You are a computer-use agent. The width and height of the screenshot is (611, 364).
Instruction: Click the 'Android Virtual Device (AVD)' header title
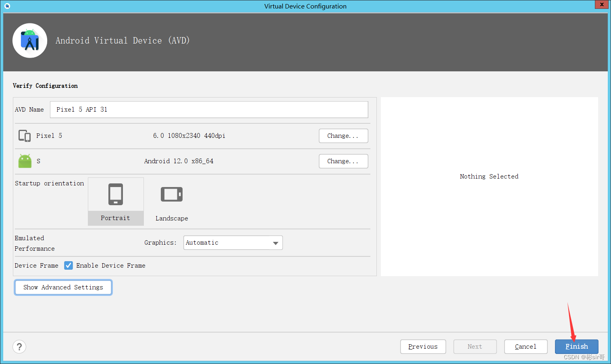coord(123,40)
